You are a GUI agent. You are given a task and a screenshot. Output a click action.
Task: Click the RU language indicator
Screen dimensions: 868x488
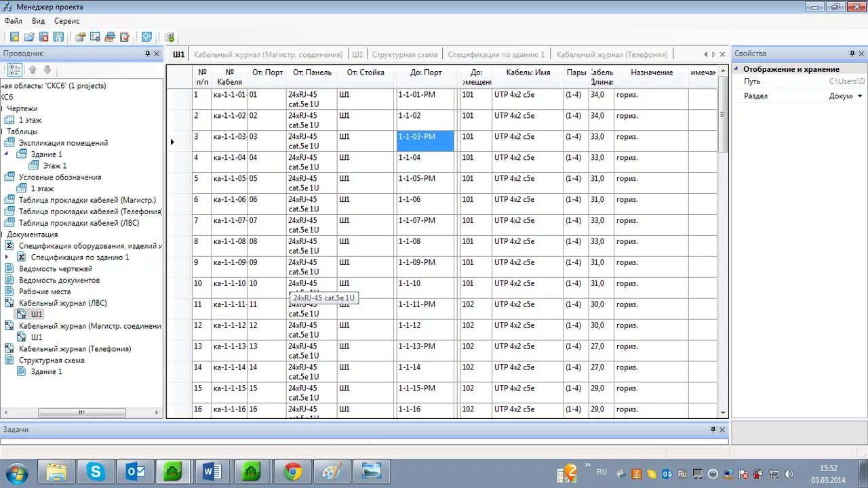coord(601,472)
